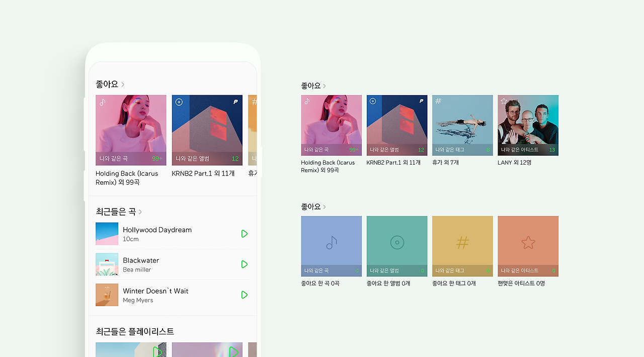Expand the 좋아요 section on the phone screen
Image resolution: width=644 pixels, height=357 pixels.
point(122,84)
